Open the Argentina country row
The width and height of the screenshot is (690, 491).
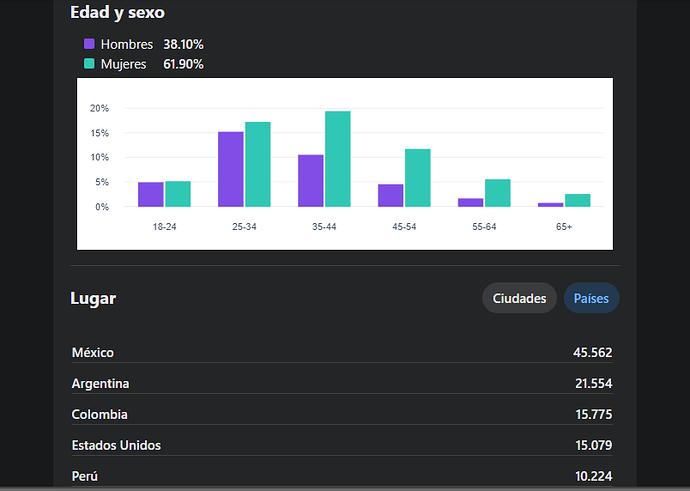point(341,383)
